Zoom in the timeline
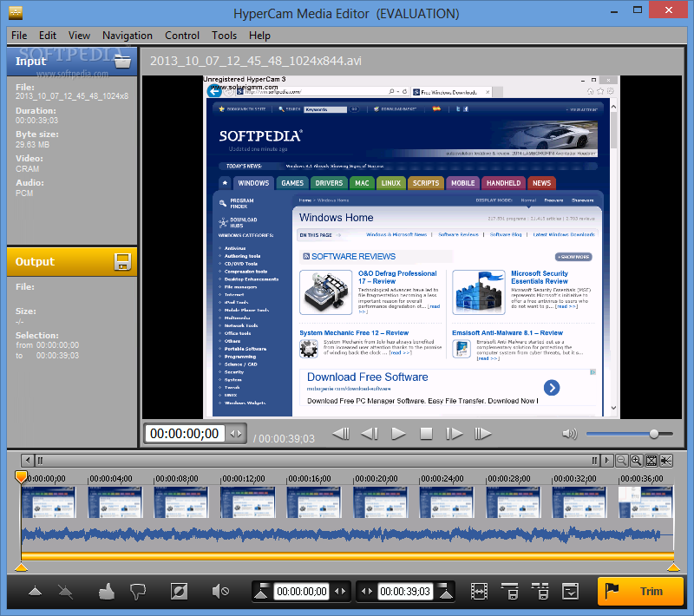Viewport: 694px width, 616px height. click(x=637, y=461)
